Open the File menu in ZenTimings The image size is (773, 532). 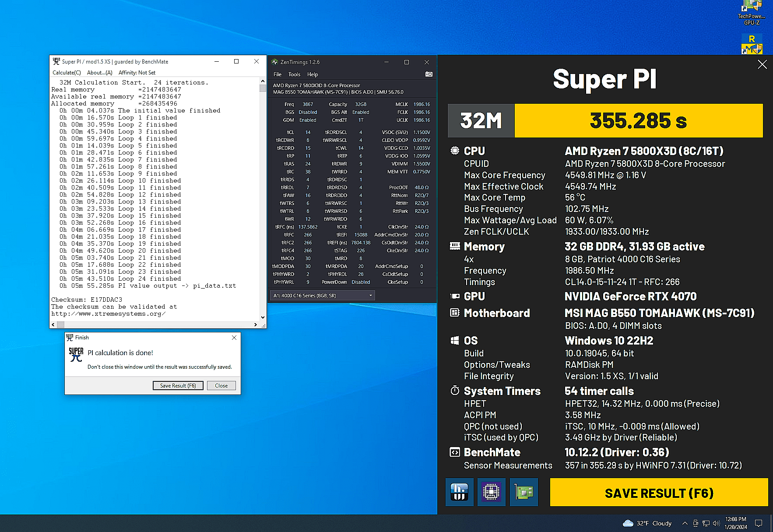coord(278,74)
